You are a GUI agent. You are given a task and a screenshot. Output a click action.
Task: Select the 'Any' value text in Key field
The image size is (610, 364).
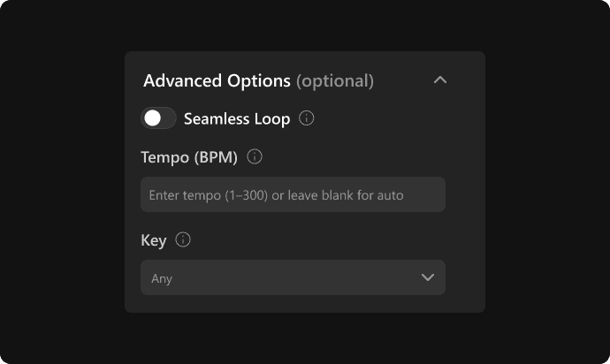coord(162,278)
